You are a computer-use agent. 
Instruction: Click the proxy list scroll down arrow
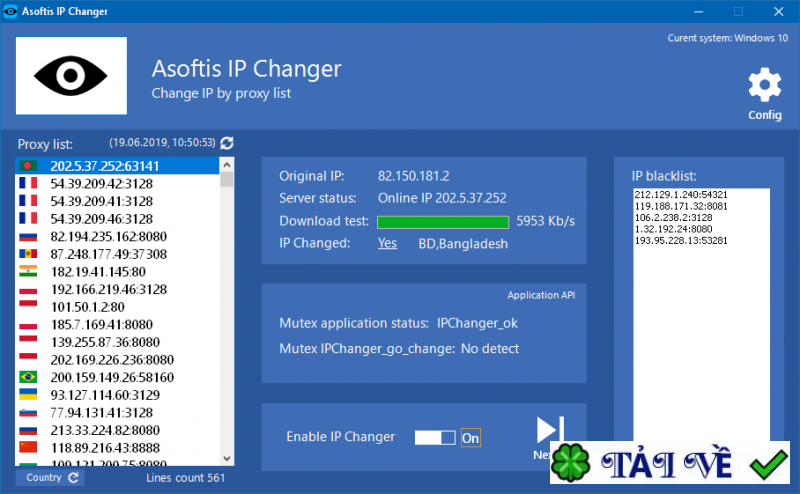[x=227, y=458]
